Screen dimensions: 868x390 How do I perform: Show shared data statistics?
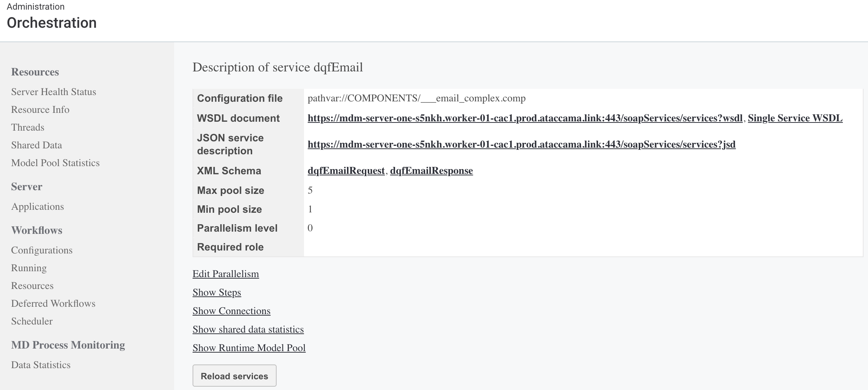click(248, 329)
